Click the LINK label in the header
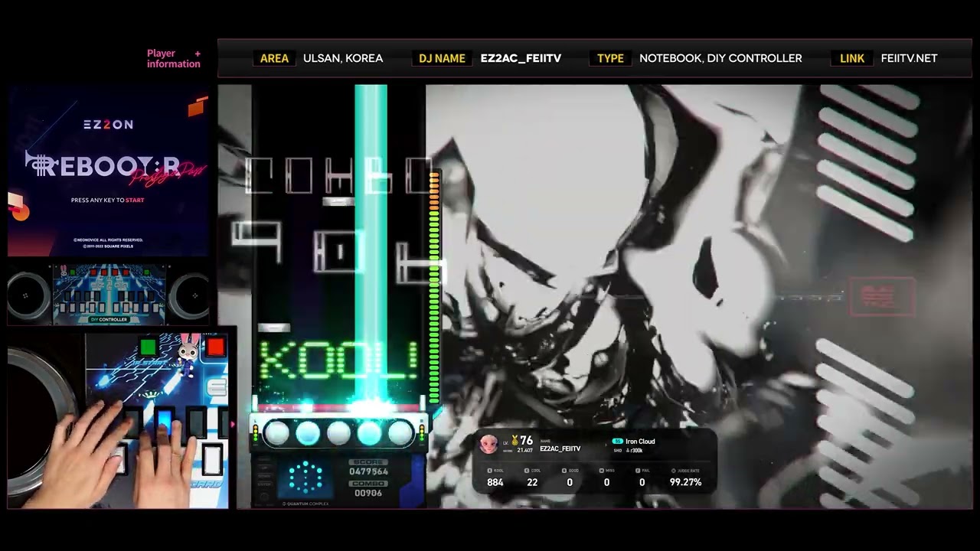Screen dimensions: 980x551 coord(852,58)
